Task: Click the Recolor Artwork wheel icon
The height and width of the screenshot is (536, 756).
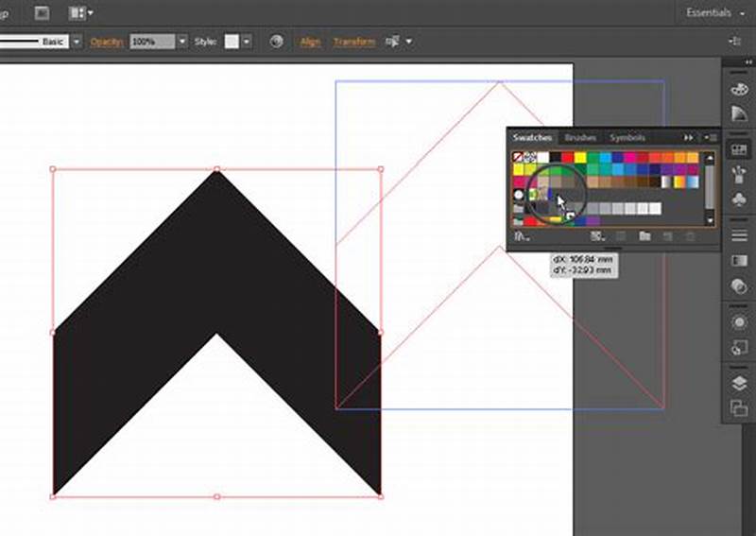Action: 276,42
